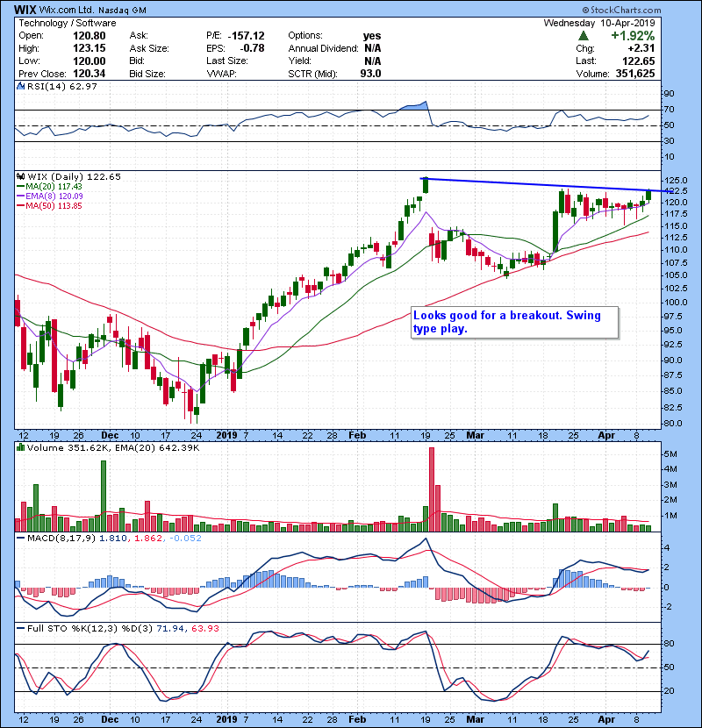Click the Options value yes
Viewport: 702px width, 728px height.
[x=372, y=36]
